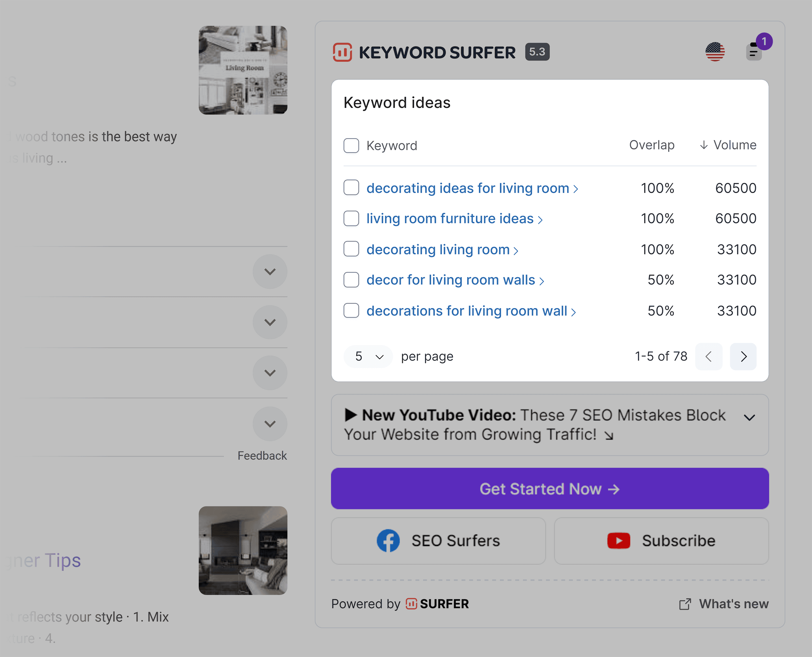The image size is (812, 657).
Task: Click the Facebook icon next to SEO Surfers
Action: click(388, 540)
